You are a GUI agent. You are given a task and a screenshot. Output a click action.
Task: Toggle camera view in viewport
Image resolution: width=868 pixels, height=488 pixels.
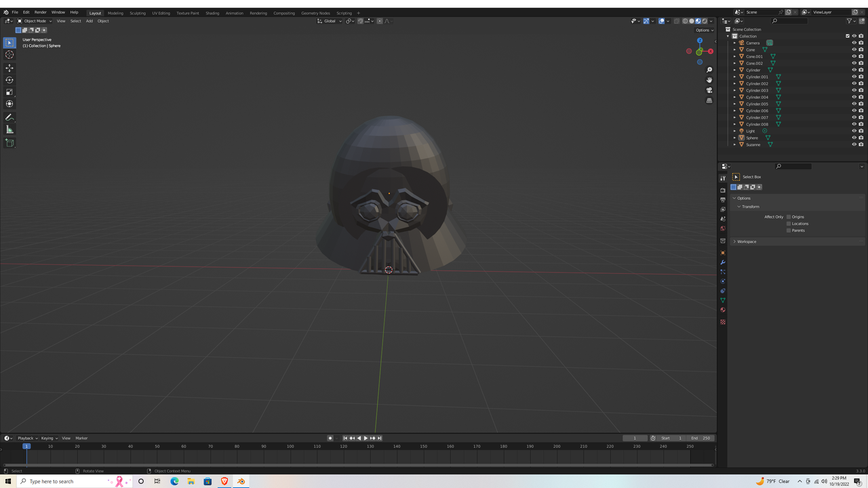pos(709,90)
